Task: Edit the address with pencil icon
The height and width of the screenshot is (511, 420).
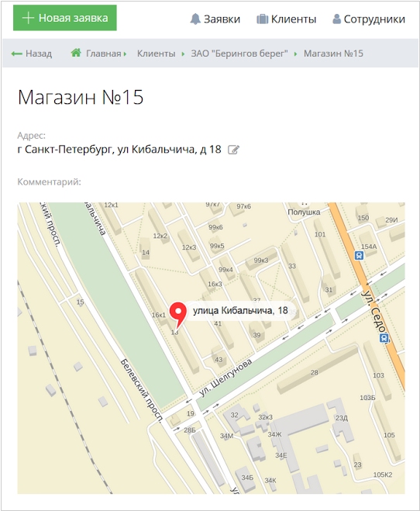Action: coord(233,150)
